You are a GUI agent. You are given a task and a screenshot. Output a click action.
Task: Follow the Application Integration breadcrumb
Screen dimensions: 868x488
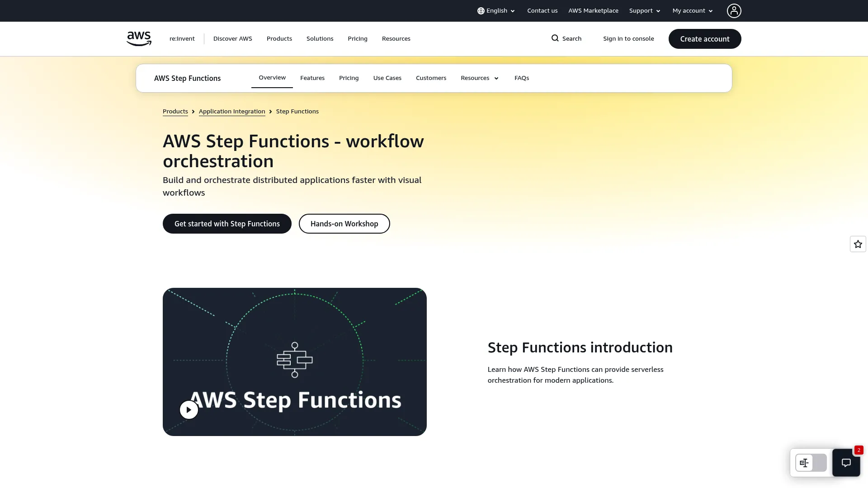point(232,112)
